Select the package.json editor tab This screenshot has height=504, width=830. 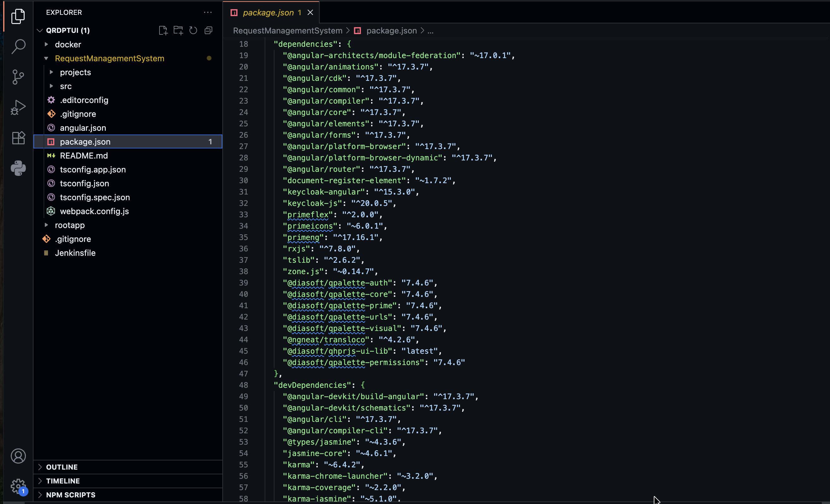coord(268,12)
